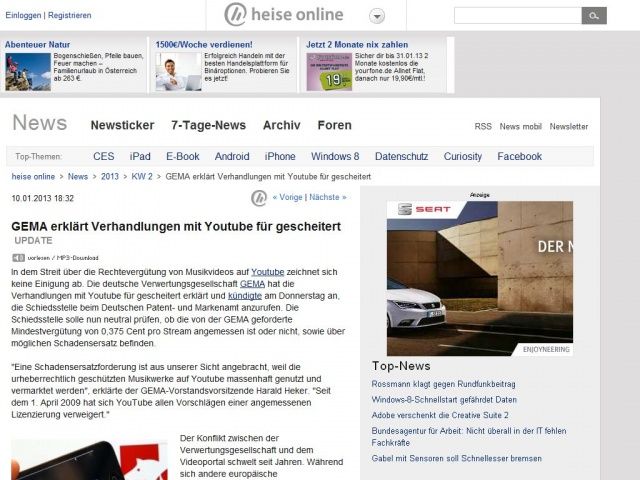Open the Archiv tab
This screenshot has width=640, height=480.
click(x=282, y=125)
